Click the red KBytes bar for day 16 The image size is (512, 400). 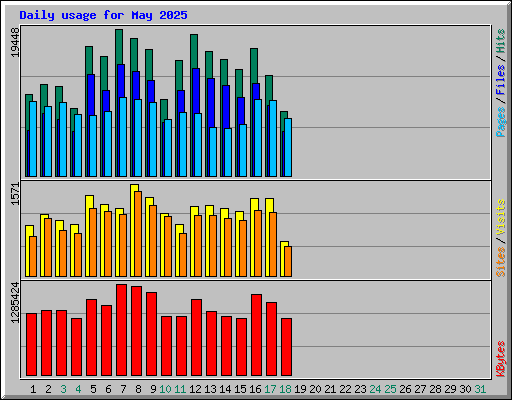pos(257,335)
